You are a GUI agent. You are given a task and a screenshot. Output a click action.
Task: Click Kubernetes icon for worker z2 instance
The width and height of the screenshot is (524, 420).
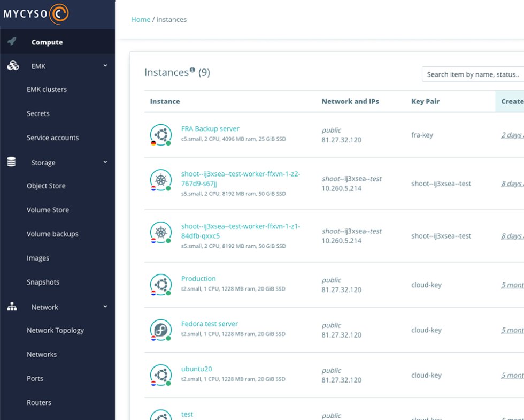point(161,180)
